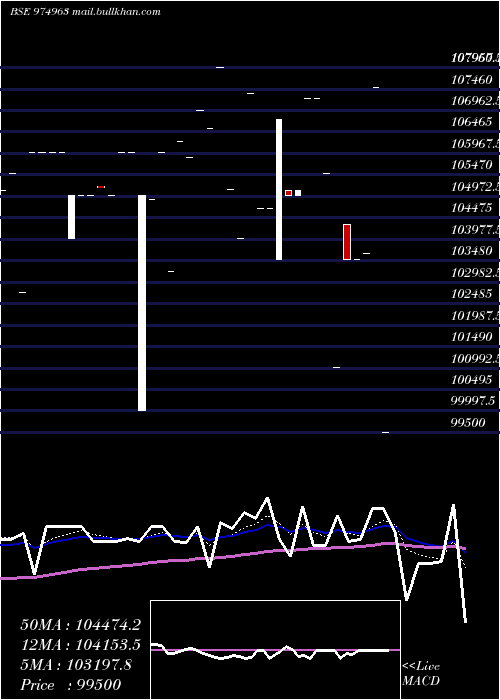Click the '<<Live MACD' label
Image resolution: width=500 pixels, height=700 pixels.
tap(421, 673)
